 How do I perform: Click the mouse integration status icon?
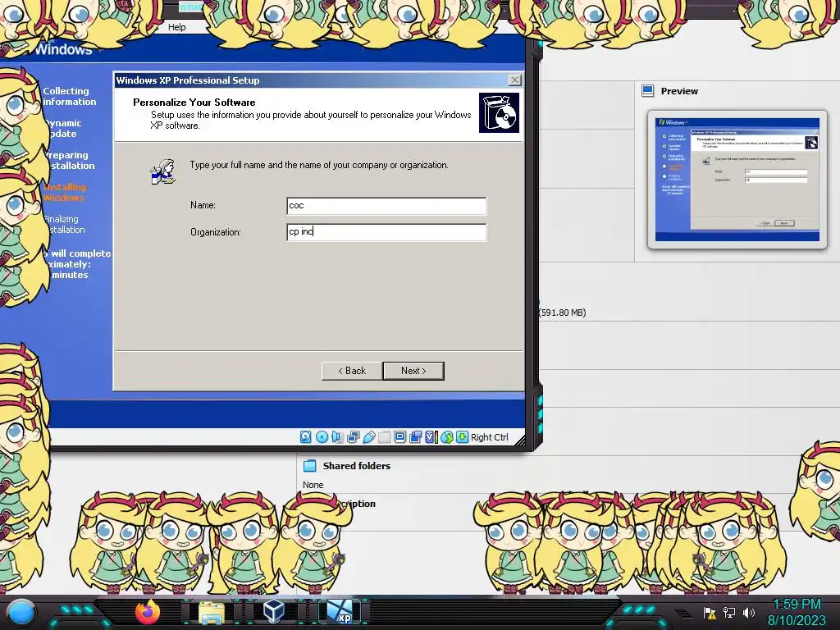[x=447, y=437]
